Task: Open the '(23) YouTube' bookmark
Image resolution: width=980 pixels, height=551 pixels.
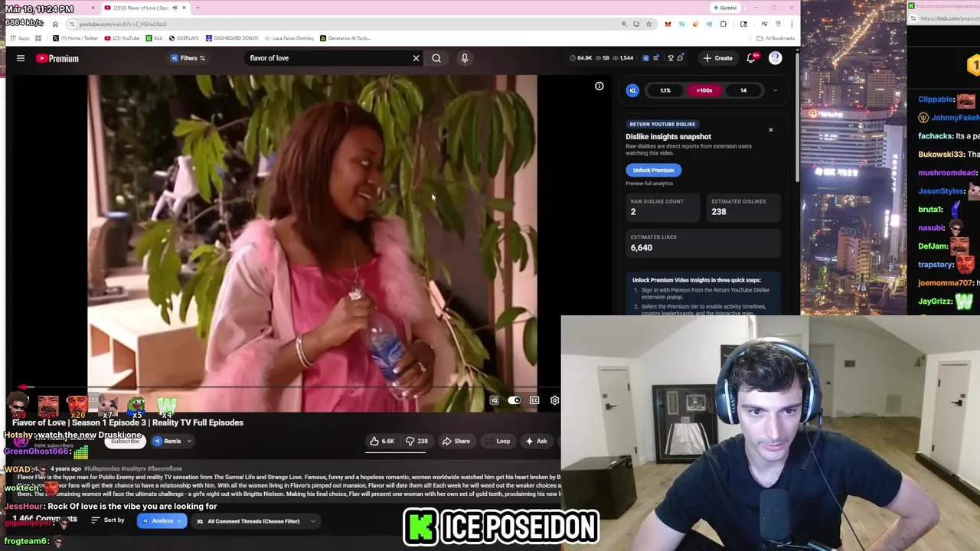Action: pos(122,38)
